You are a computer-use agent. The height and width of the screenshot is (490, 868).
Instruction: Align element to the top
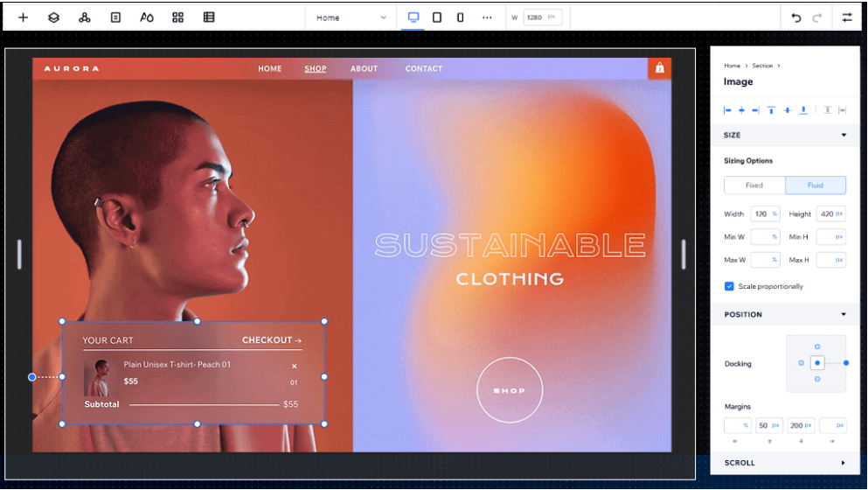(771, 110)
